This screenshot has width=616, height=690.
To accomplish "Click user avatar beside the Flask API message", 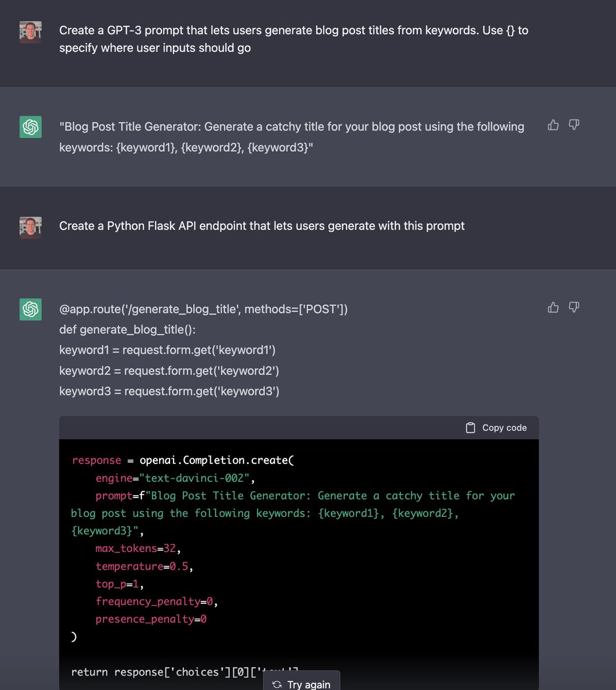I will click(x=30, y=227).
